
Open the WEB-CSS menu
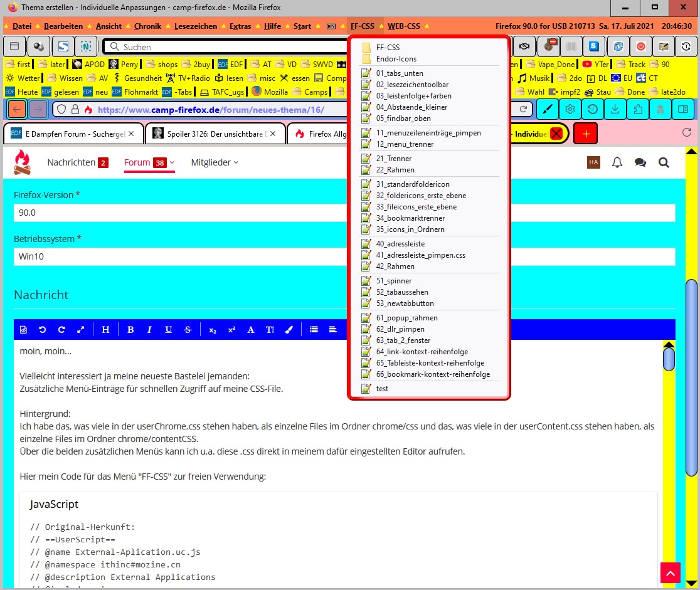tap(403, 26)
